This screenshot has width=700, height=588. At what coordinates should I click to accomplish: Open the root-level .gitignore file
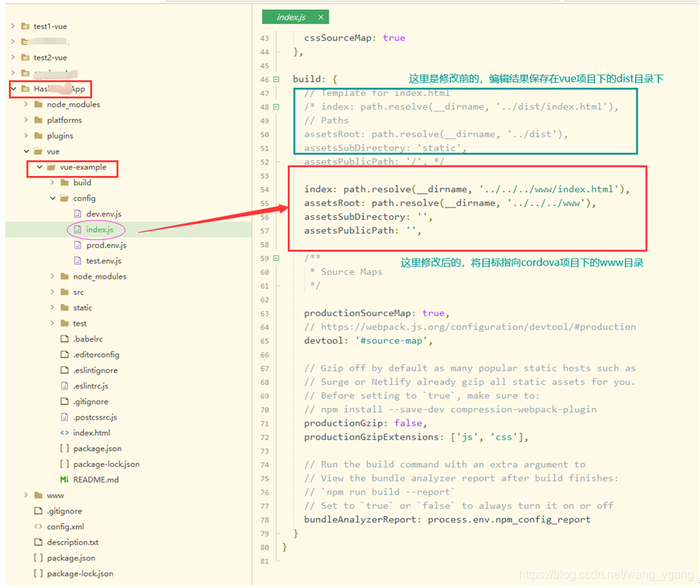64,510
